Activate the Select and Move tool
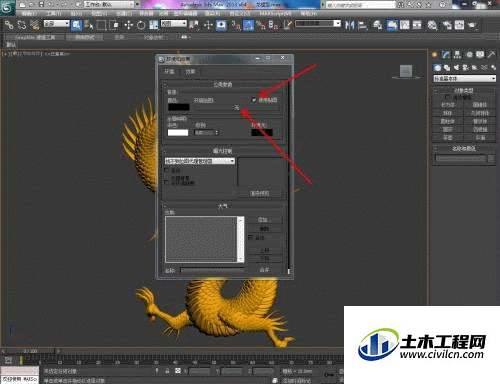 coord(129,25)
